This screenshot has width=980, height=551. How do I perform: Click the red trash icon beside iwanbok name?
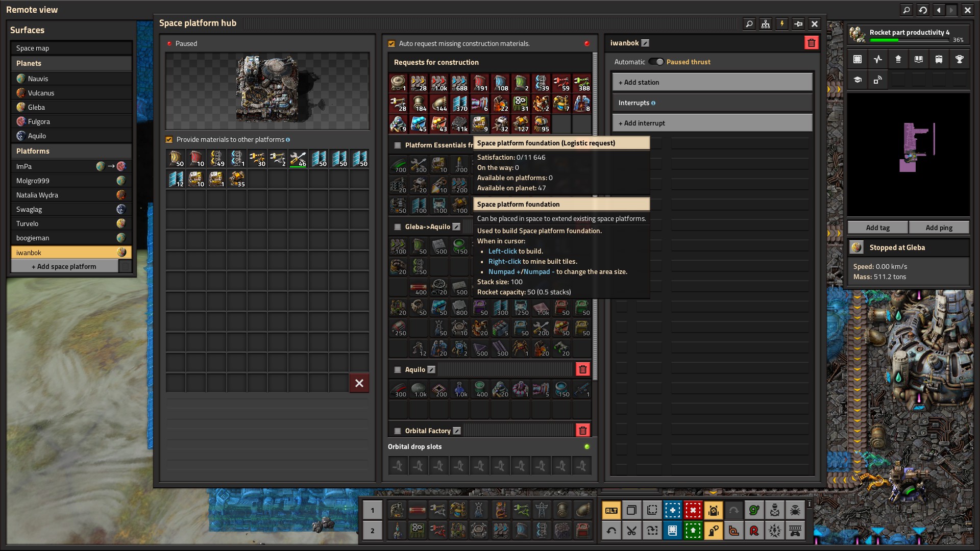pos(811,43)
